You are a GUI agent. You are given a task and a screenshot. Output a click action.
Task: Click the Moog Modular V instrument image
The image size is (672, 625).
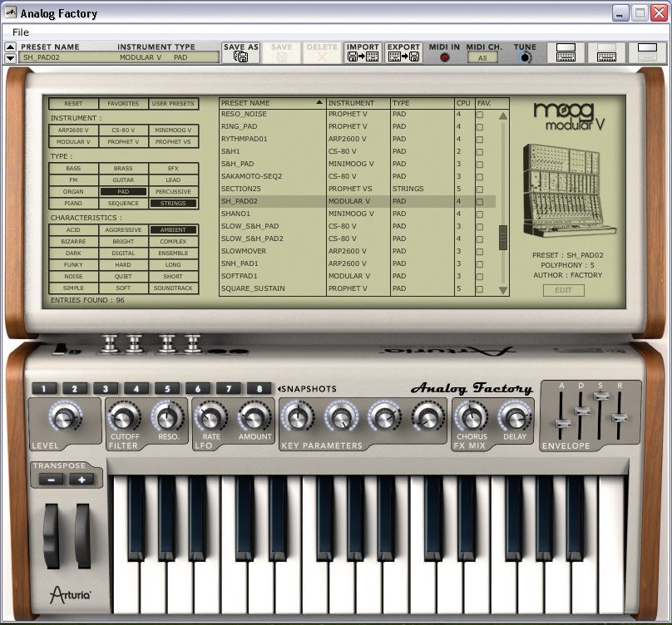click(568, 191)
